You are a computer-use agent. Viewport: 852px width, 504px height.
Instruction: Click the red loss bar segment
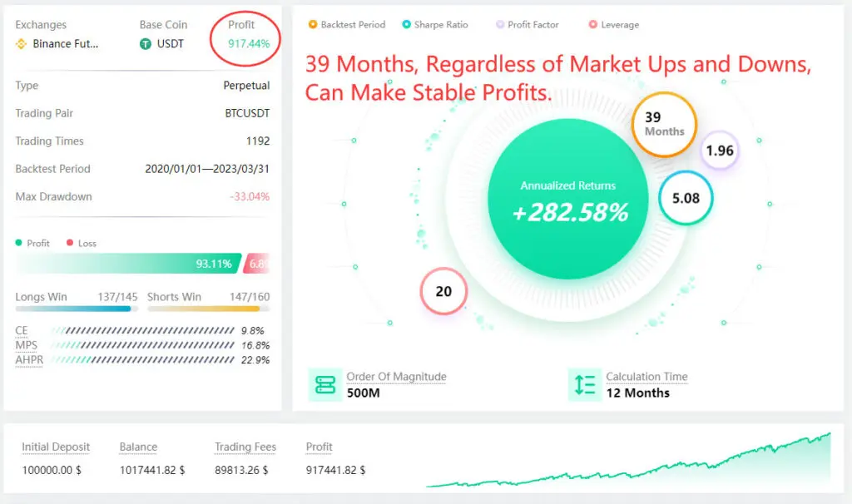(258, 264)
